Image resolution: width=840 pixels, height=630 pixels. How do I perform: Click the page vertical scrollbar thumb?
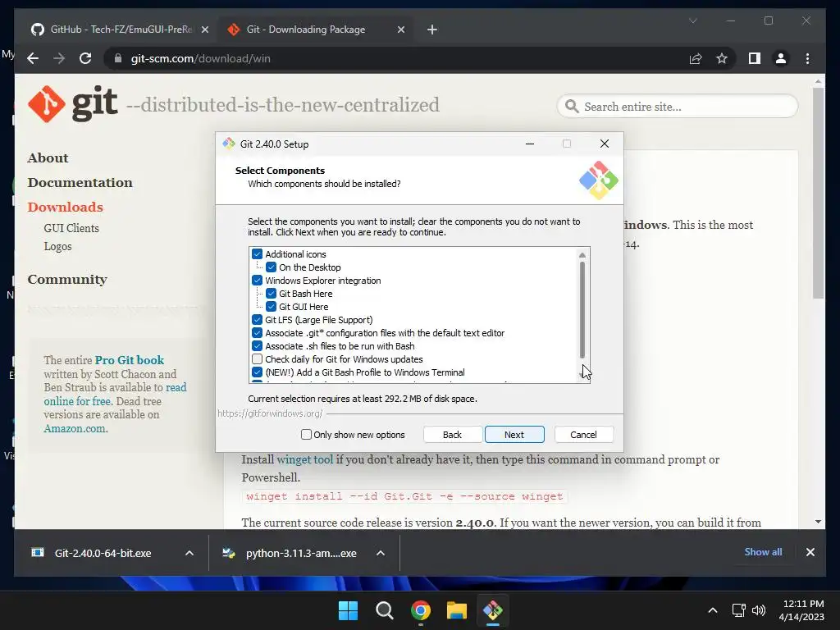(x=818, y=193)
